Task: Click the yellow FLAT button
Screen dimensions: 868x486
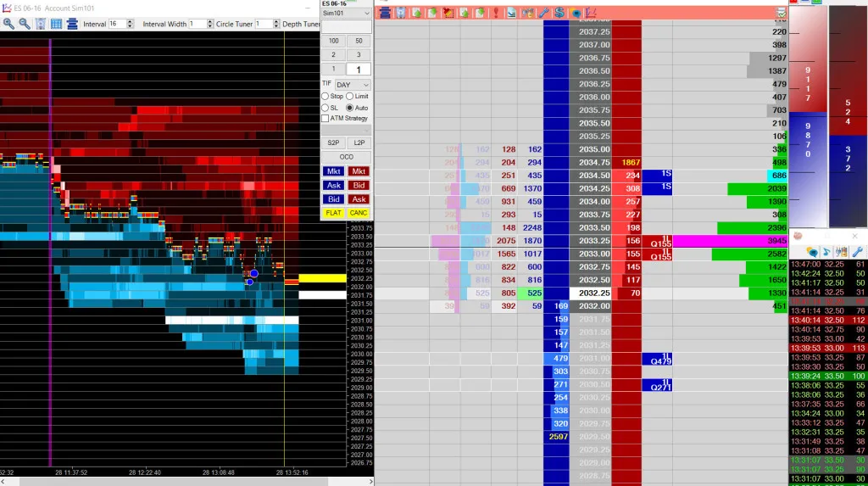Action: [x=333, y=213]
